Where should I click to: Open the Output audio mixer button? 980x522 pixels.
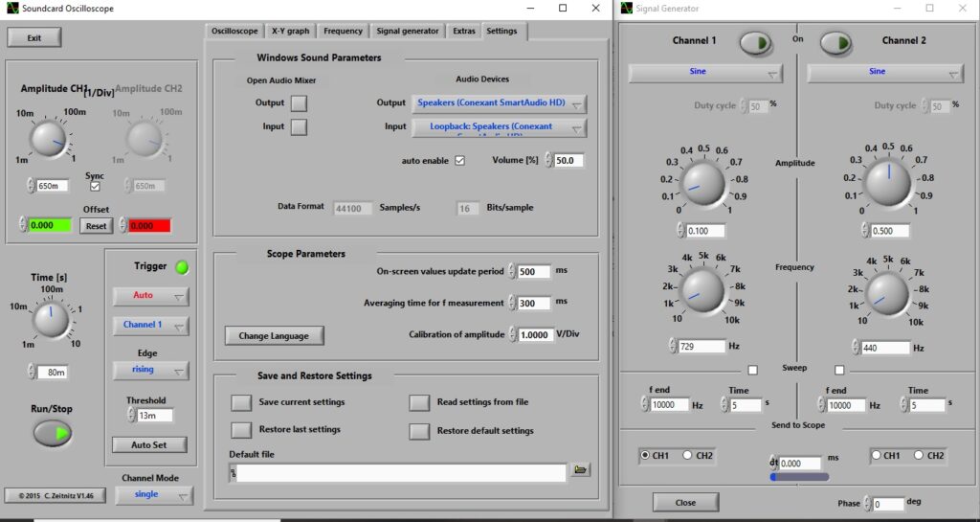tap(300, 103)
